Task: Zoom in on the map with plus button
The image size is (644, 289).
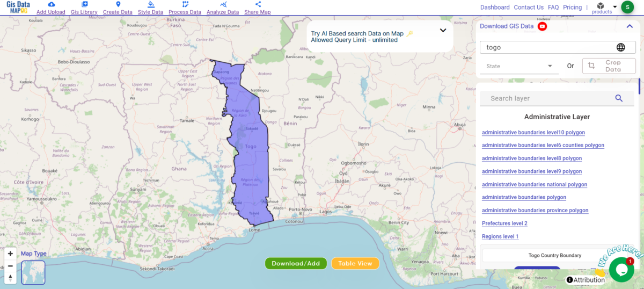Action: (10, 254)
